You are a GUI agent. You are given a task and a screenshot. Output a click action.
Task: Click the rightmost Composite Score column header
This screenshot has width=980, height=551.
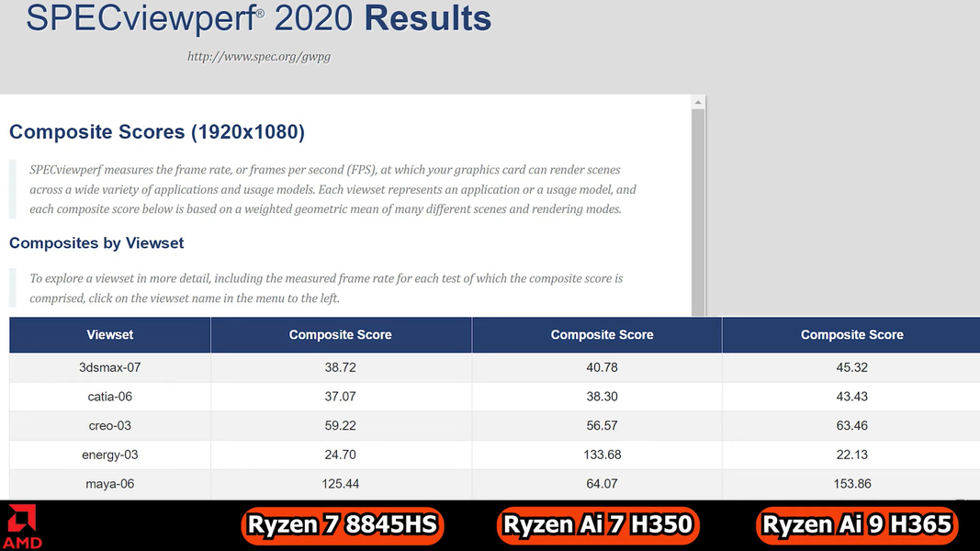(851, 335)
